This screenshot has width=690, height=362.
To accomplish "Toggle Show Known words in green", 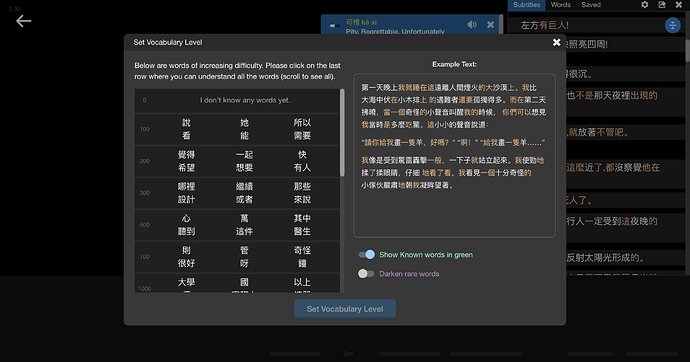I will pyautogui.click(x=366, y=254).
